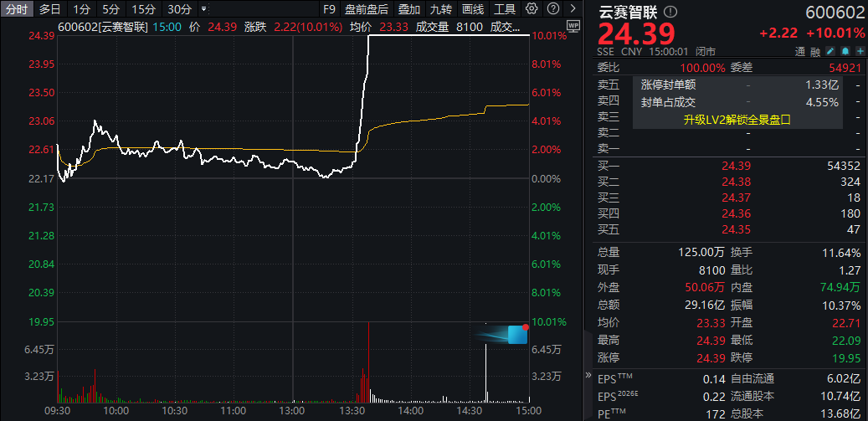Click 升级LV2解锁全景盘口 upgrade link
Image resolution: width=868 pixels, height=421 pixels.
point(737,119)
